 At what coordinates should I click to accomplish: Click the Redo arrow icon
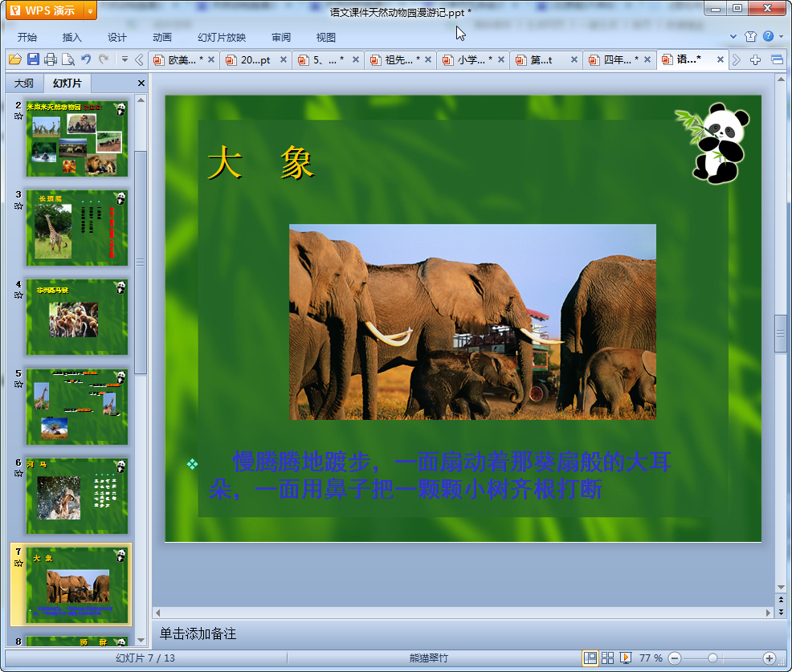coord(104,59)
